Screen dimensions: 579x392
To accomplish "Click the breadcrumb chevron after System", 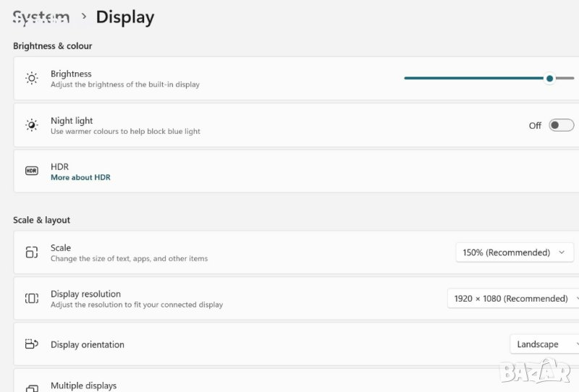I will coord(84,16).
